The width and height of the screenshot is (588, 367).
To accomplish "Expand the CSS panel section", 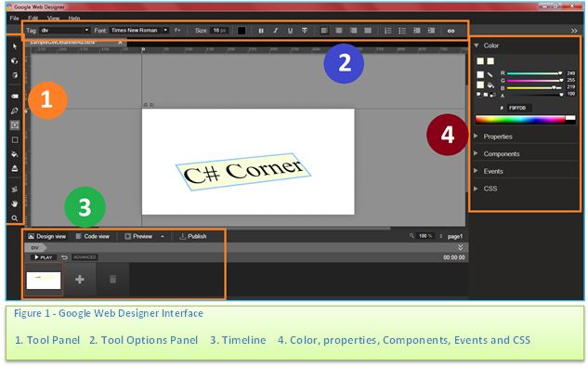I will click(x=476, y=189).
